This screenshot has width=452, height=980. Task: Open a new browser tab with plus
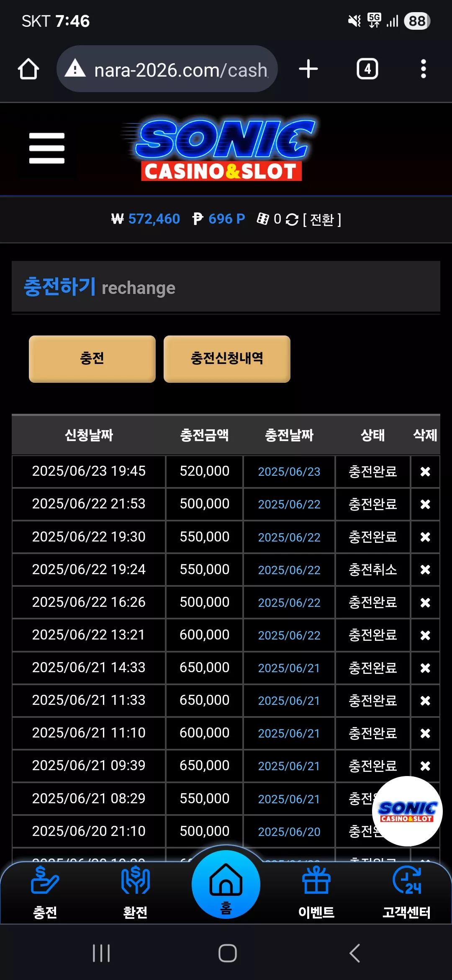pyautogui.click(x=308, y=69)
